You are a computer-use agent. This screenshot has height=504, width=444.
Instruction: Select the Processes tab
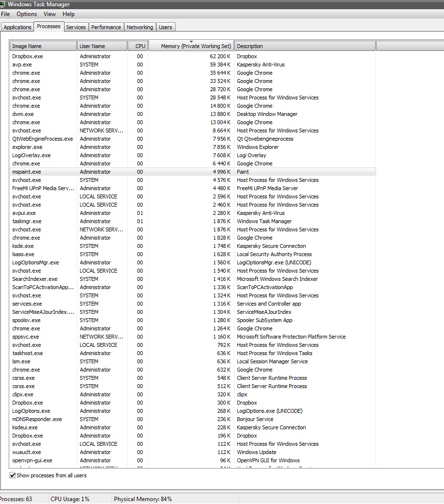click(x=49, y=26)
